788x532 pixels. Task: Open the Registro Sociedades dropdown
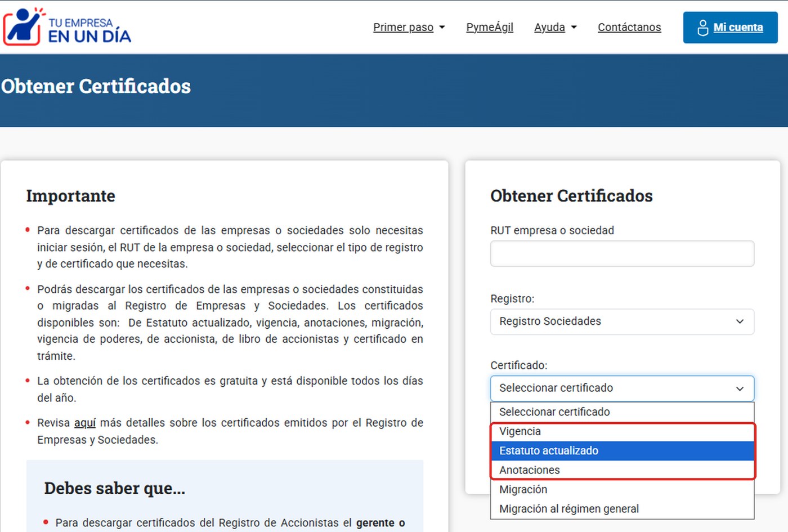(622, 321)
